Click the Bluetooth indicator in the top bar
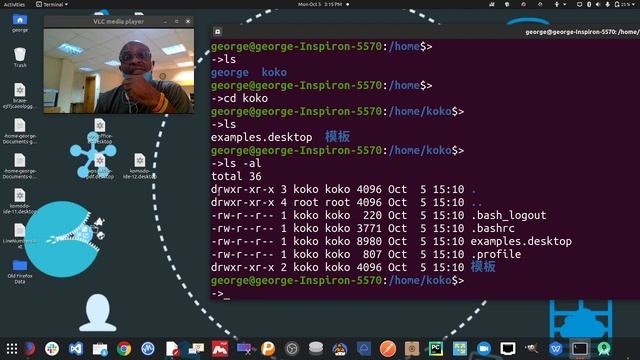The image size is (640, 360). 589,4
